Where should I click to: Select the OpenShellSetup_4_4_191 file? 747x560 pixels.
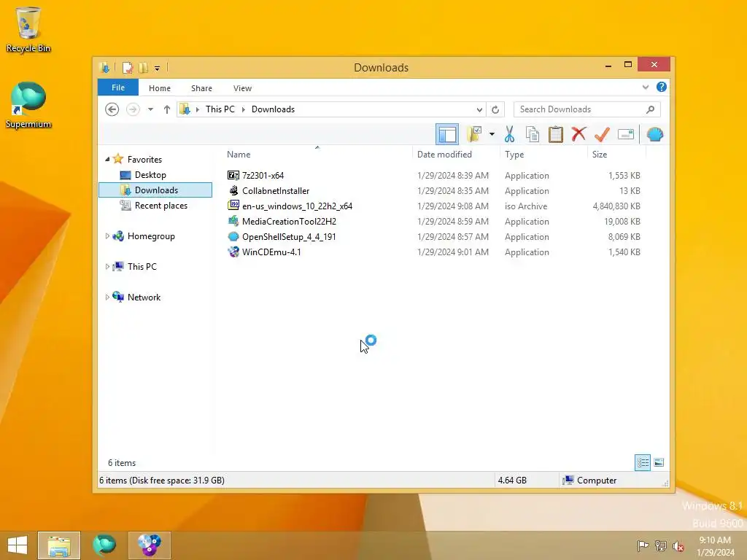289,237
